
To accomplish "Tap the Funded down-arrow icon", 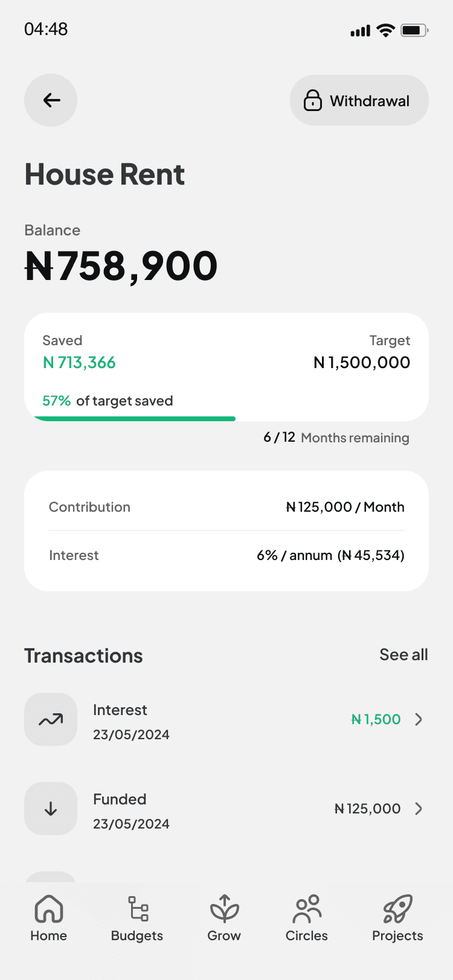I will coord(51,809).
